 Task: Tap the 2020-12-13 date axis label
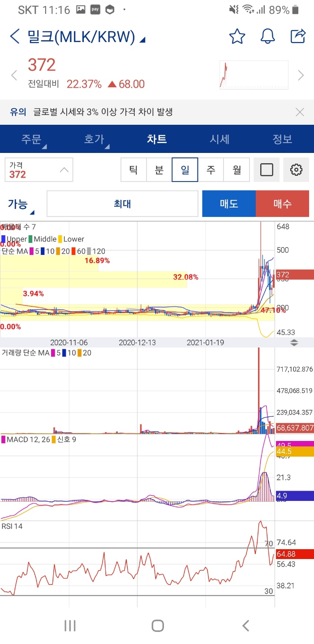(x=137, y=343)
